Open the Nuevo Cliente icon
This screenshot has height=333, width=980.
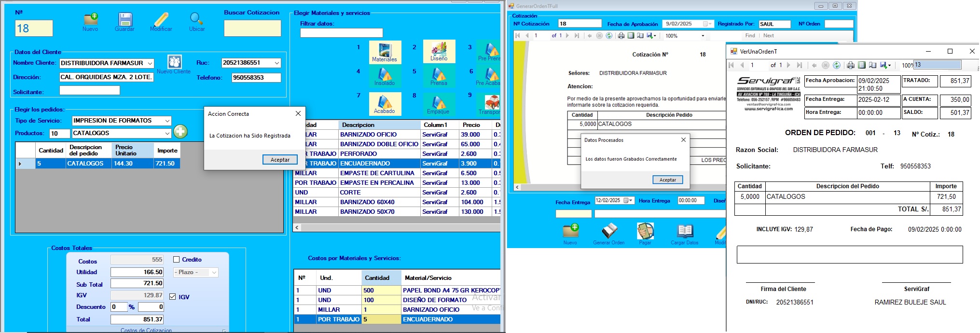pos(174,62)
